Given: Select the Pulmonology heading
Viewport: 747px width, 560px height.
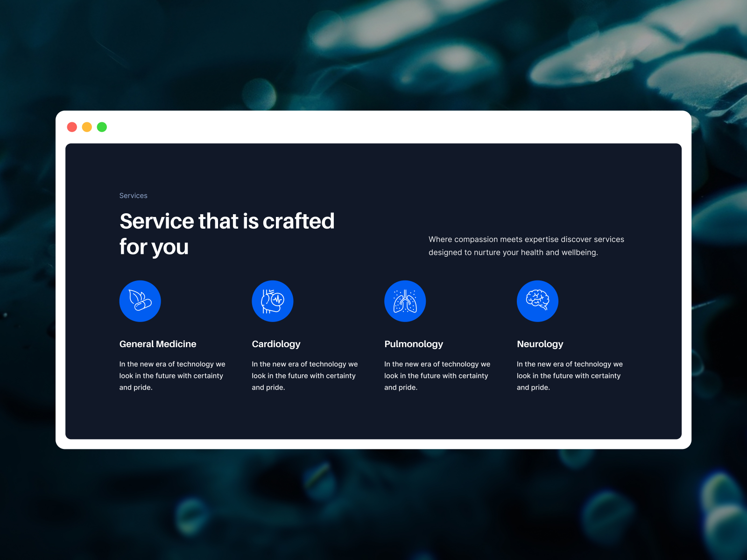Looking at the screenshot, I should point(414,344).
